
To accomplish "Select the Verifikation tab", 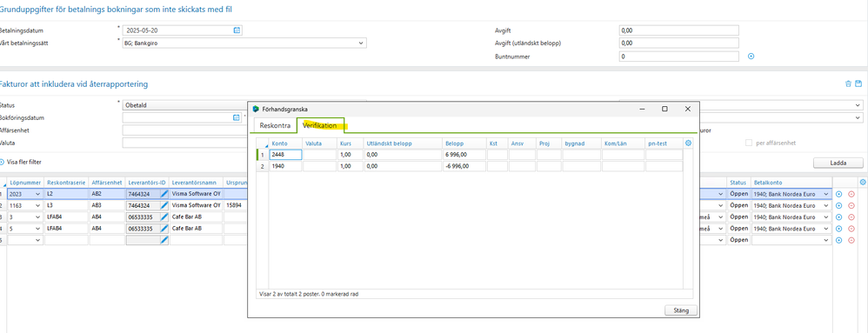I will [x=320, y=125].
